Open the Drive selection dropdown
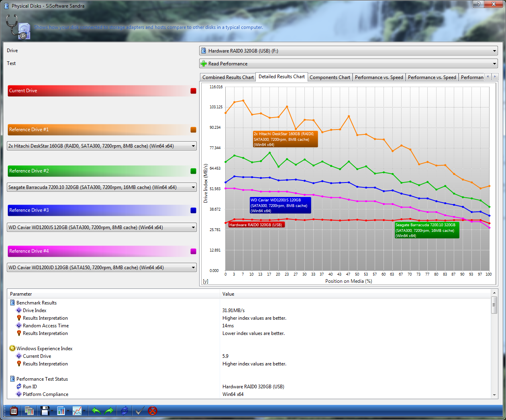The height and width of the screenshot is (420, 506). (x=349, y=51)
